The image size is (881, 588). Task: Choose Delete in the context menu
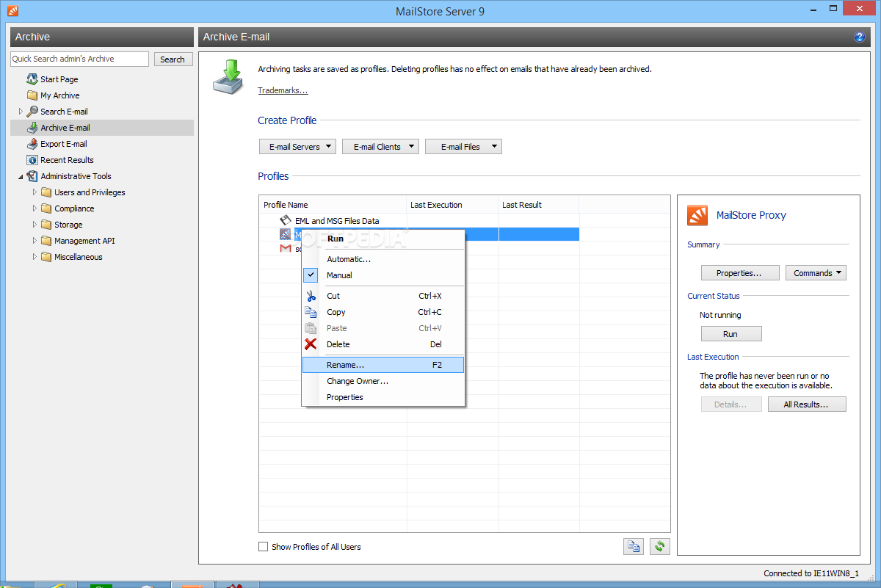pos(383,344)
